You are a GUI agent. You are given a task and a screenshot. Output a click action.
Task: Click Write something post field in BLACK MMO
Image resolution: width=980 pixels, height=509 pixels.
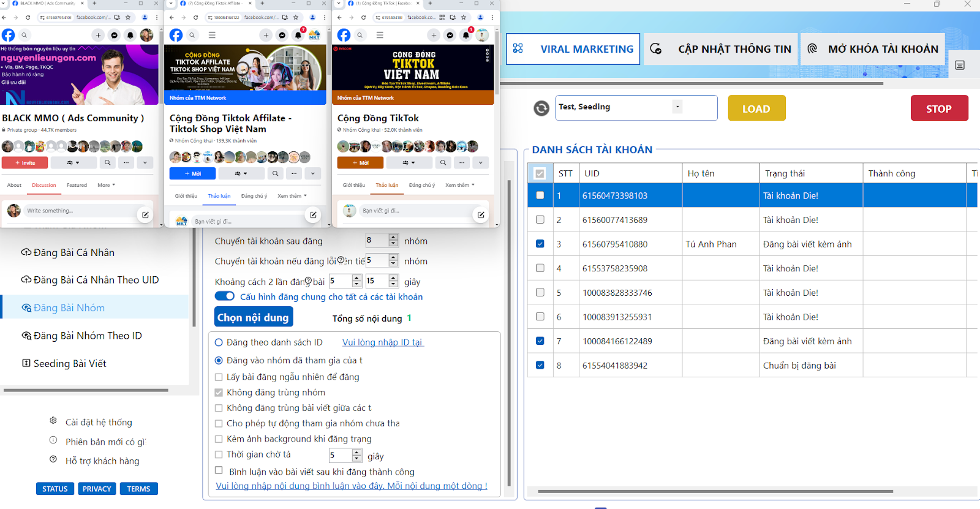80,211
